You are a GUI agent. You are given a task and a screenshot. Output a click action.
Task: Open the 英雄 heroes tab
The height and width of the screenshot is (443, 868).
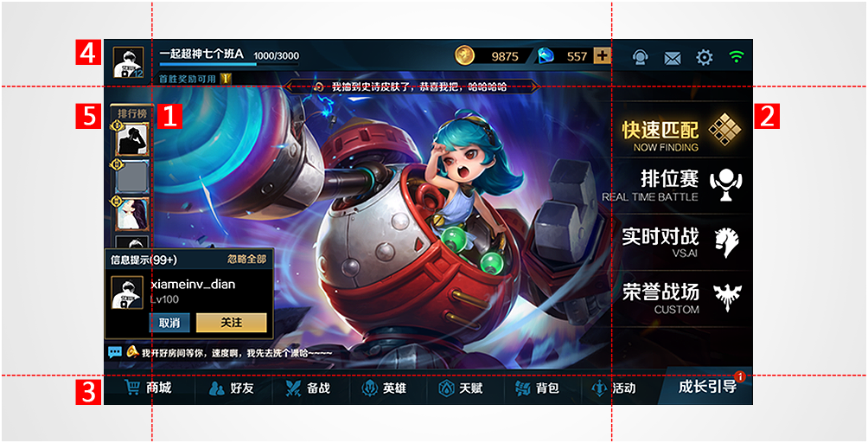tap(385, 388)
